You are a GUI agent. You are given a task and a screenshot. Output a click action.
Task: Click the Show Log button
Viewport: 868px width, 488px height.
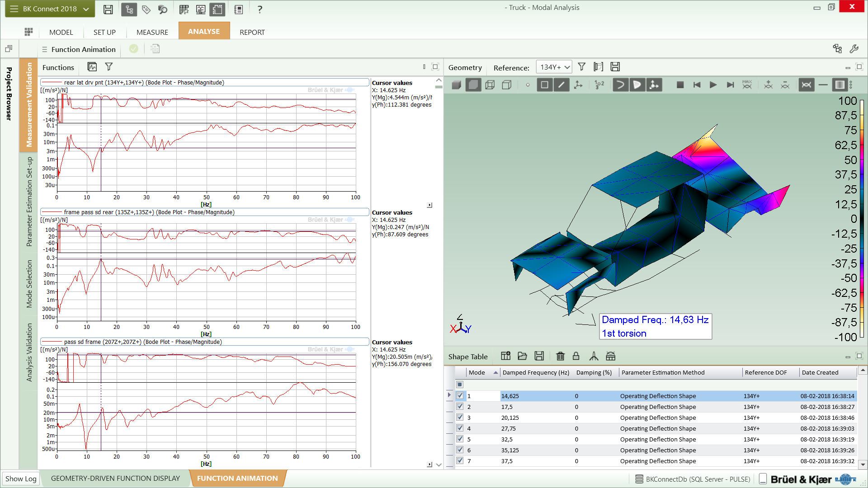coord(21,479)
